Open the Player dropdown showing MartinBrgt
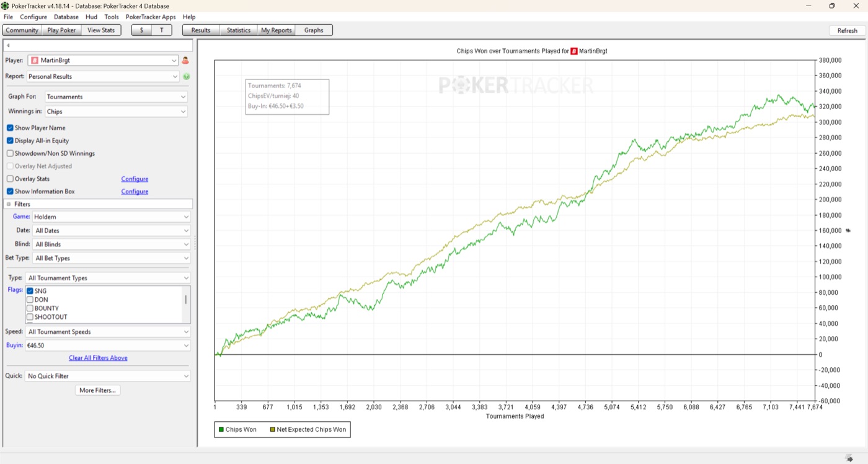The image size is (868, 464). pos(103,61)
